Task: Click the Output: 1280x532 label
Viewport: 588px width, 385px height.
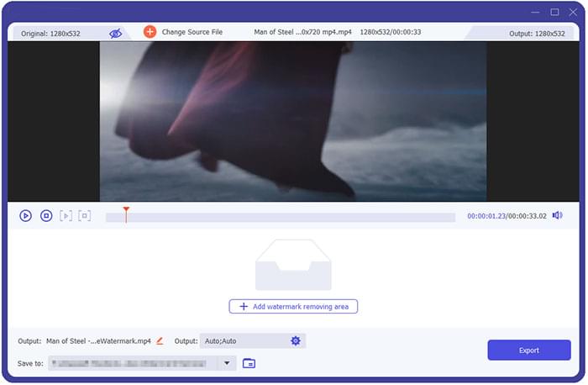Action: (537, 34)
